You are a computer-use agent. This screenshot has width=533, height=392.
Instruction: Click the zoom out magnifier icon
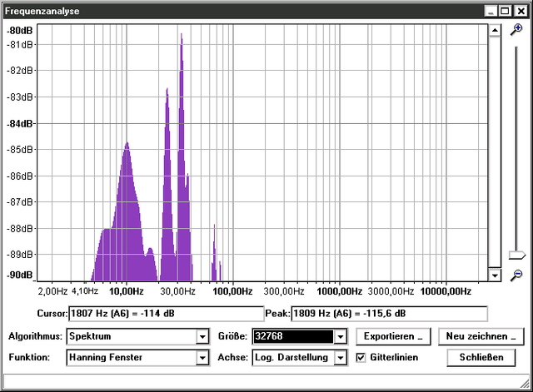[x=516, y=275]
